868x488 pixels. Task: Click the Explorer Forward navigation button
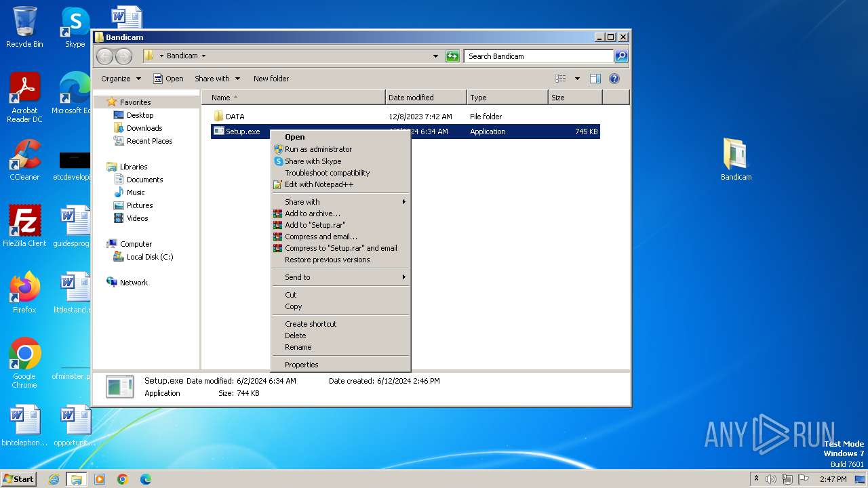tap(123, 56)
